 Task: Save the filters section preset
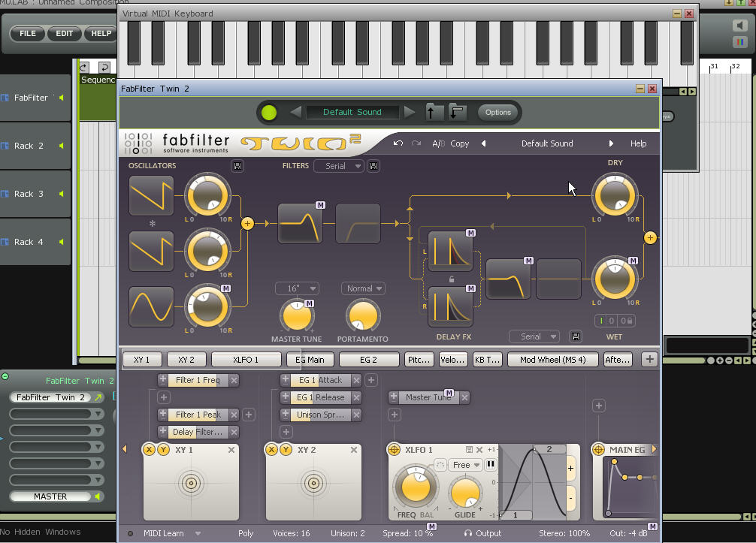click(373, 166)
